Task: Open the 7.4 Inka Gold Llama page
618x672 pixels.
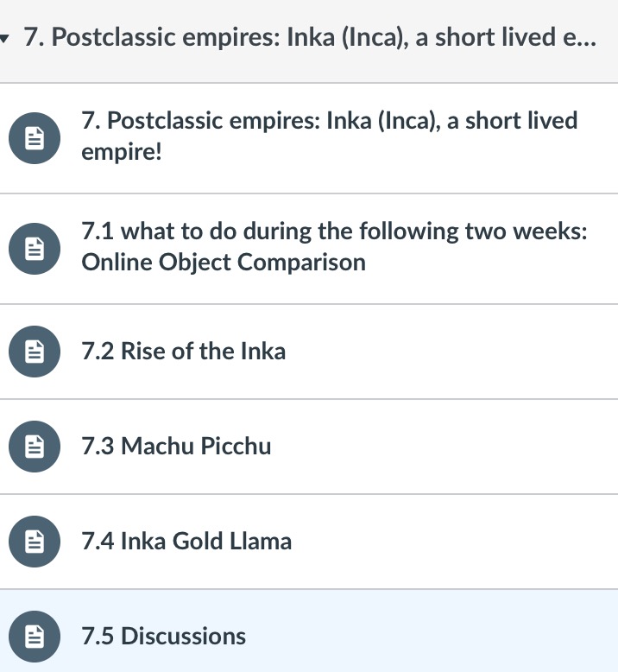Action: [186, 542]
